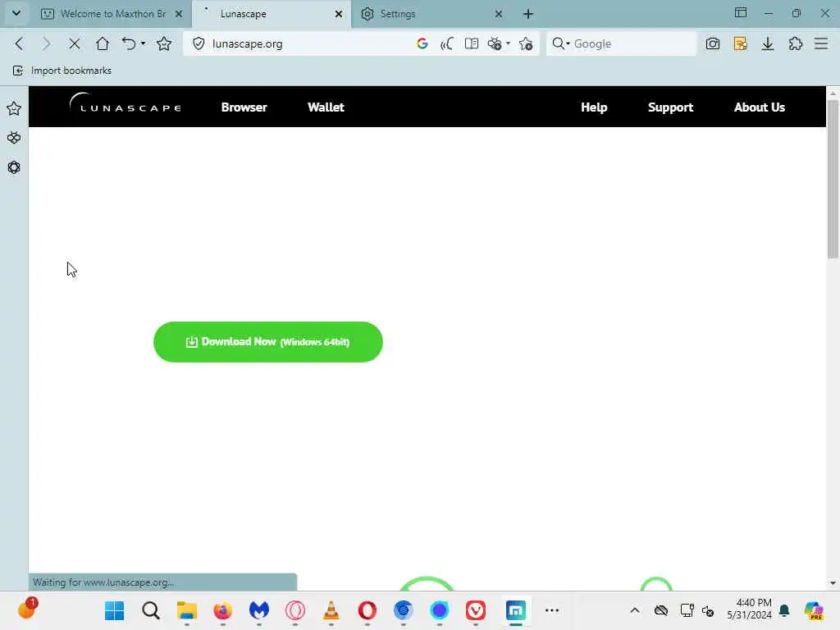Open the About Us menu item
Screen dimensions: 840x630
point(760,107)
